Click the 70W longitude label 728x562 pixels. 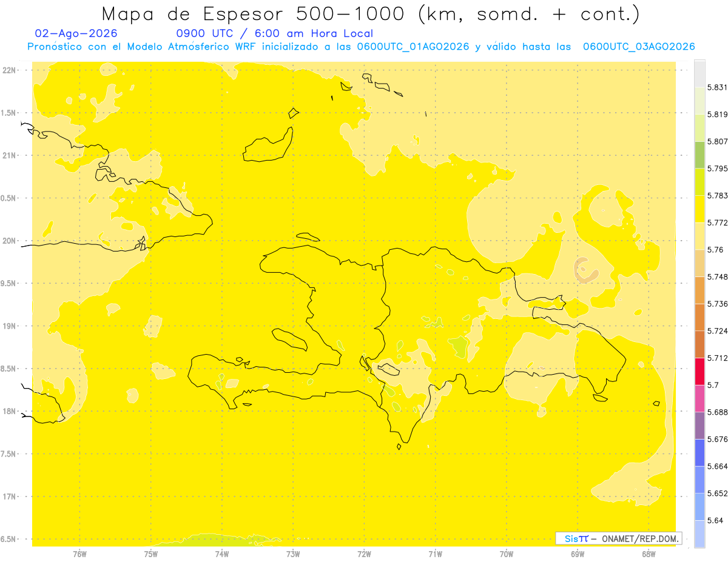[x=506, y=553]
